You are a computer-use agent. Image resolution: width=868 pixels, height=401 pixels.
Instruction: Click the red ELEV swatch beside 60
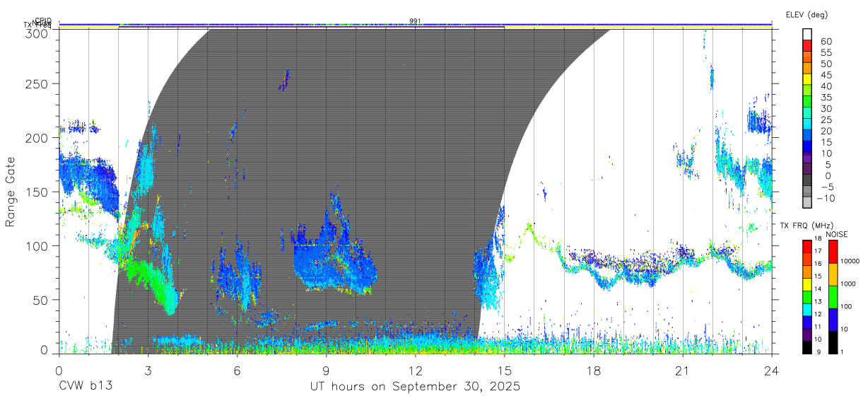pyautogui.click(x=808, y=45)
